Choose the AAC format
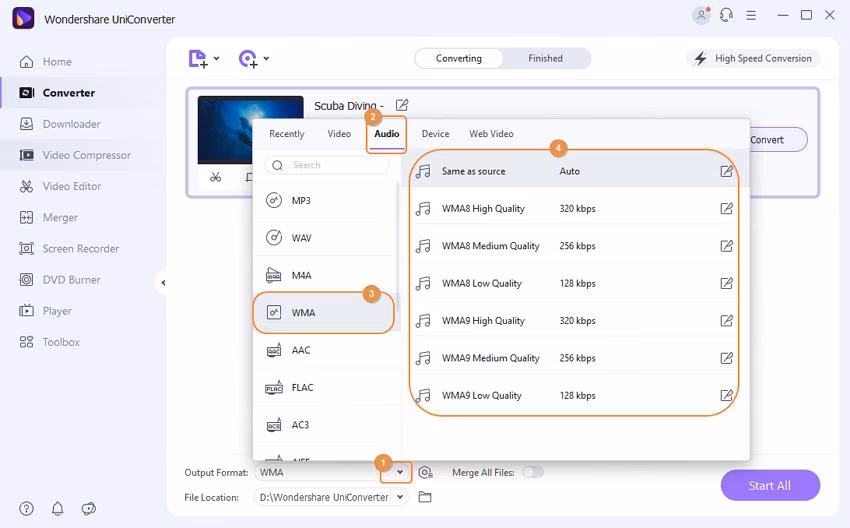The image size is (850, 528). (325, 350)
